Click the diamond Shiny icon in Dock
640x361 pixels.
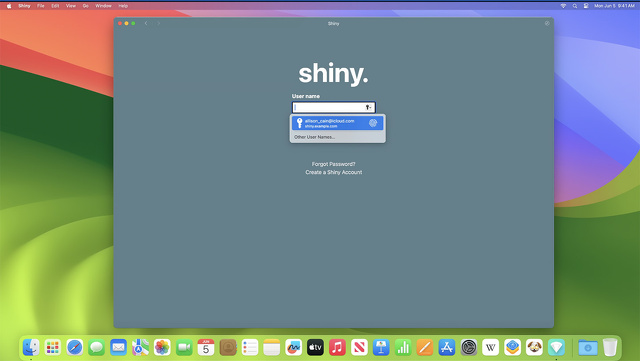(x=556, y=348)
